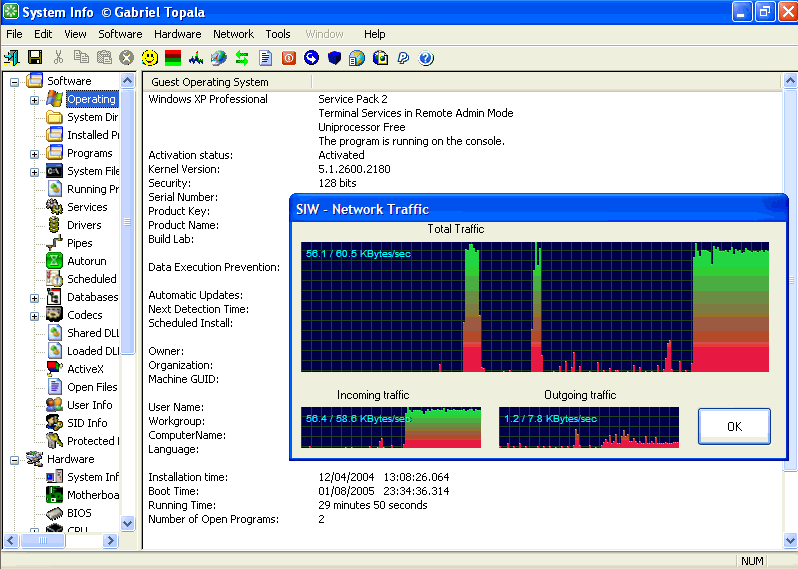Click the tree panel's scroll down arrow
This screenshot has height=569, width=798.
[128, 523]
